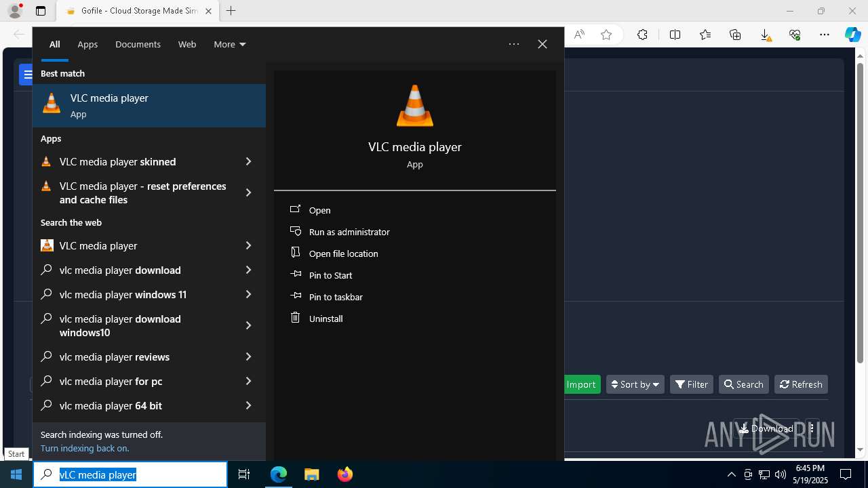Expand reset preferences and cache files options
Viewport: 868px width, 488px height.
pyautogui.click(x=248, y=192)
